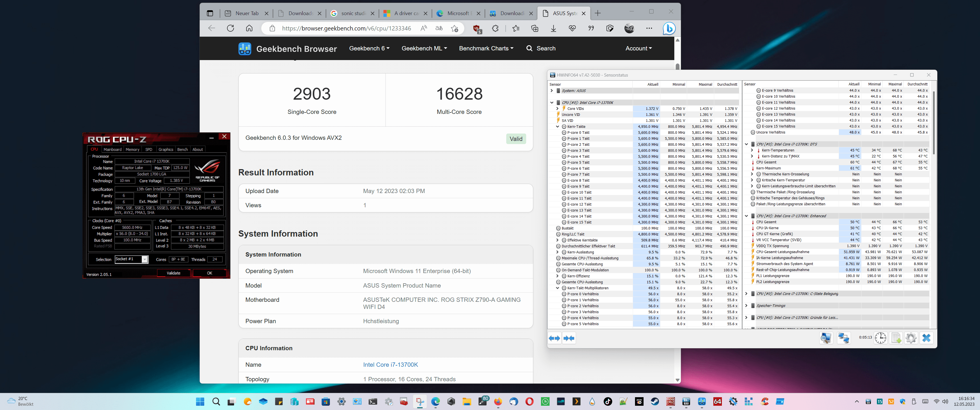Open HWiNFO sensor settings gear
This screenshot has width=980, height=410.
click(x=911, y=338)
